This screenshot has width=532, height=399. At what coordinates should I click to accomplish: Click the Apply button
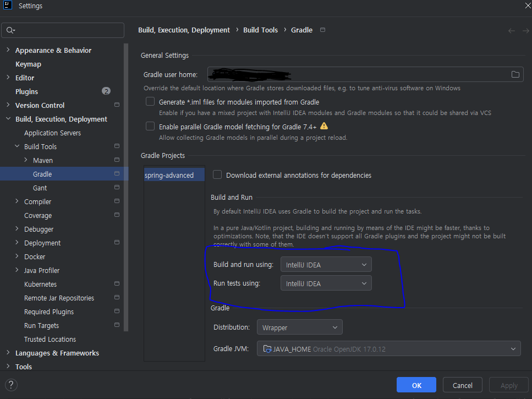(508, 385)
